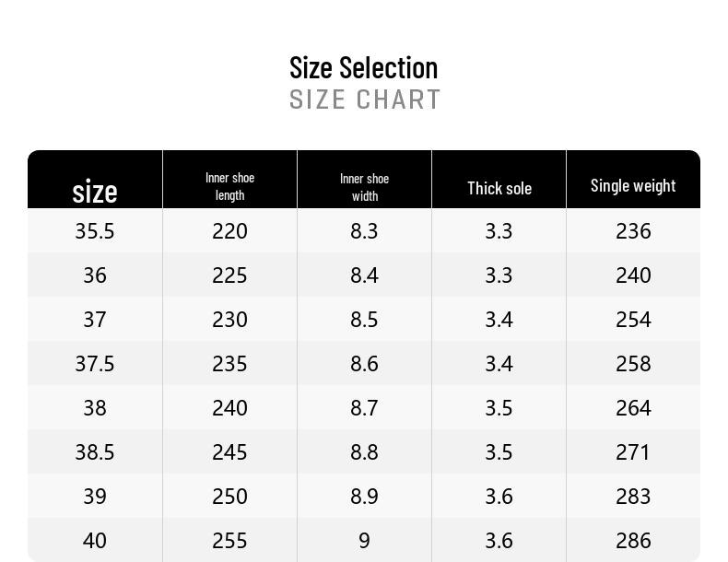Viewport: 728px width, 562px height.
Task: Click the 'Thick sole' column header
Action: click(499, 189)
